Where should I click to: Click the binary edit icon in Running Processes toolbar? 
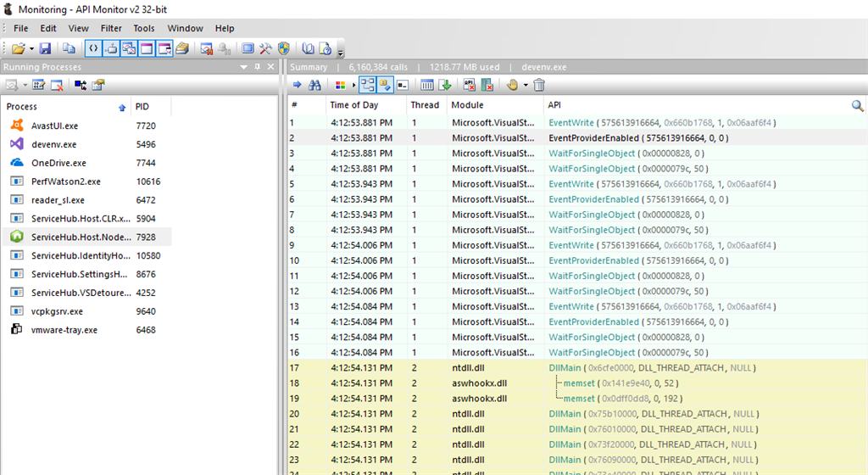[38, 86]
